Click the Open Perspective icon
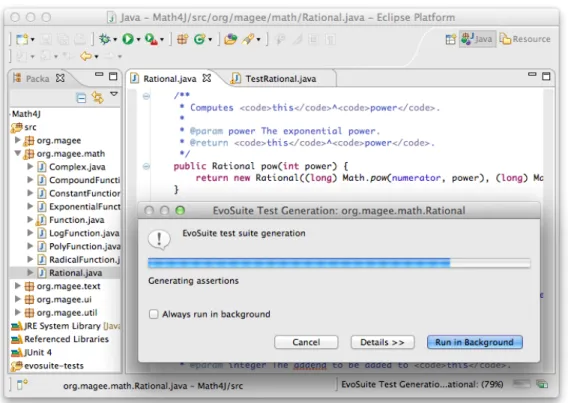The height and width of the screenshot is (403, 568). pyautogui.click(x=450, y=39)
